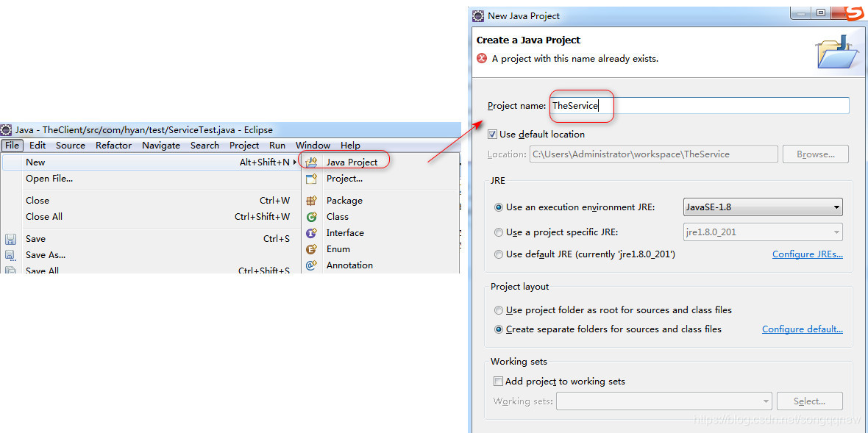This screenshot has height=433, width=868.
Task: Open the Run menu
Action: (277, 146)
